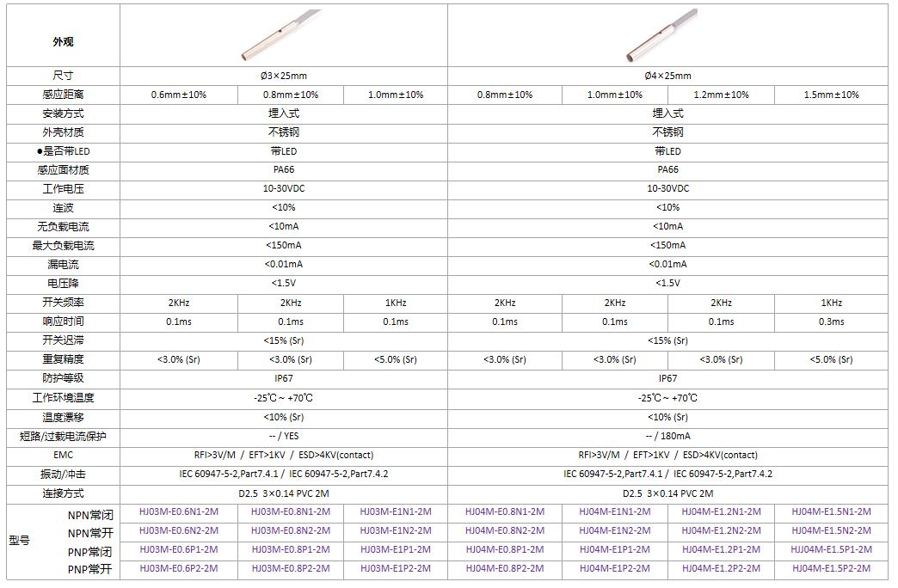The width and height of the screenshot is (898, 588).
Task: Open model link HJ04M-E1P2-2M
Action: pyautogui.click(x=614, y=568)
